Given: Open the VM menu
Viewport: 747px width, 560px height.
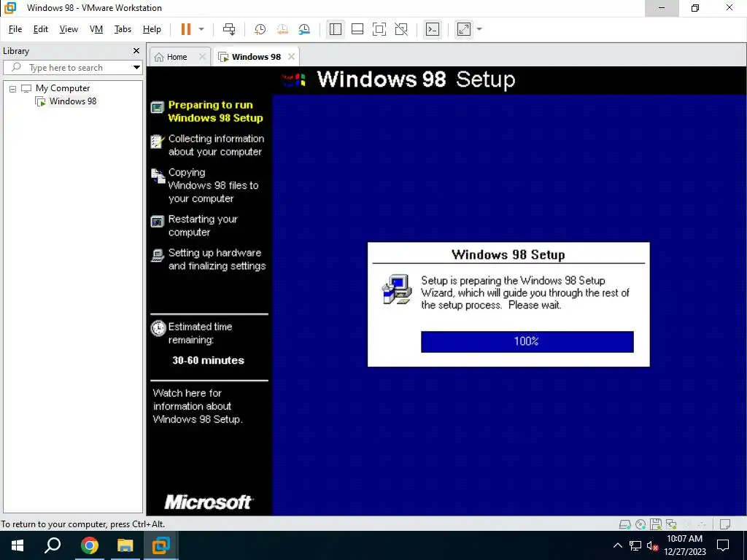Looking at the screenshot, I should click(x=96, y=29).
